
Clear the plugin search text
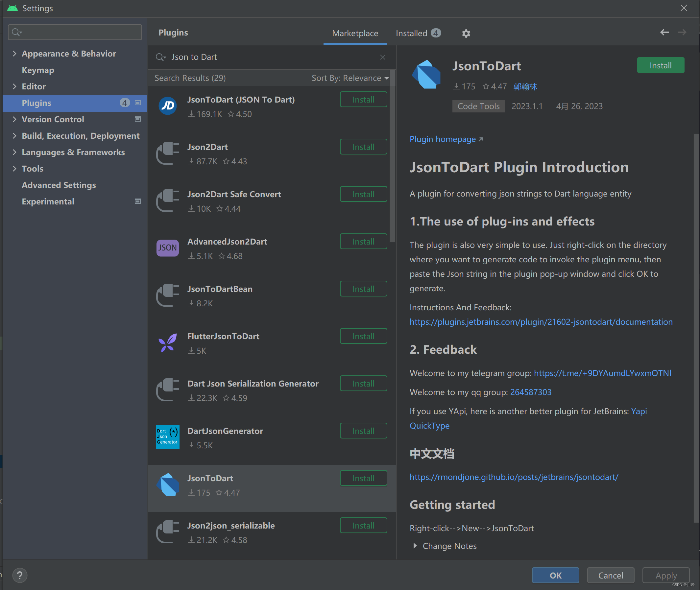click(x=383, y=57)
